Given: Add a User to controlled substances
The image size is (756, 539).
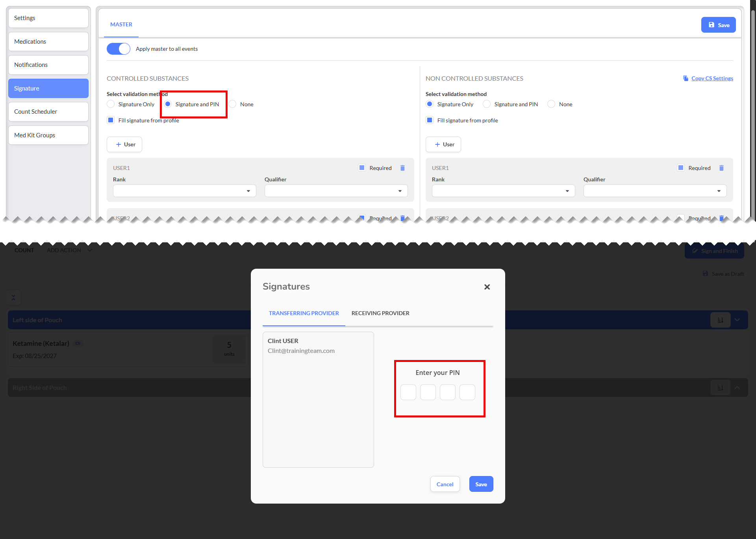Looking at the screenshot, I should click(124, 144).
